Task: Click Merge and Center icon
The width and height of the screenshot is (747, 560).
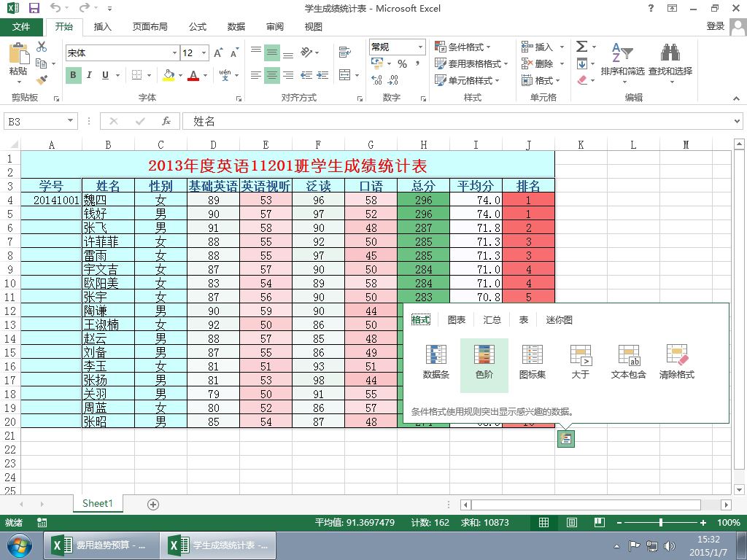Action: pos(344,75)
